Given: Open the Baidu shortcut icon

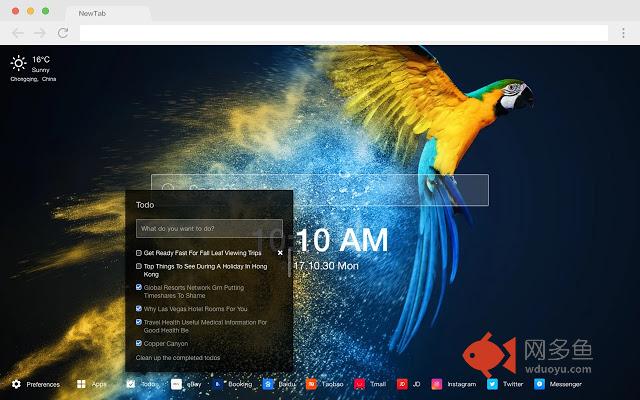Looking at the screenshot, I should (268, 384).
